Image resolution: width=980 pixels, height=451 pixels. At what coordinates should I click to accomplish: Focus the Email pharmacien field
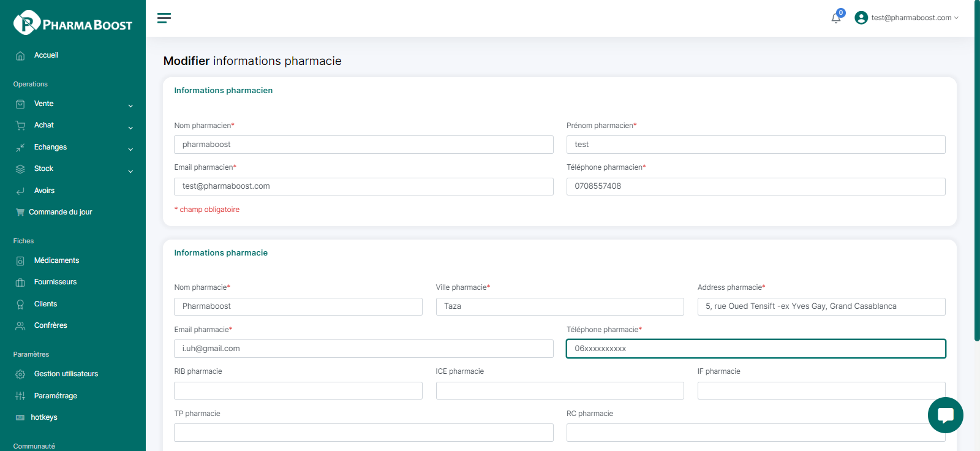pyautogui.click(x=364, y=186)
